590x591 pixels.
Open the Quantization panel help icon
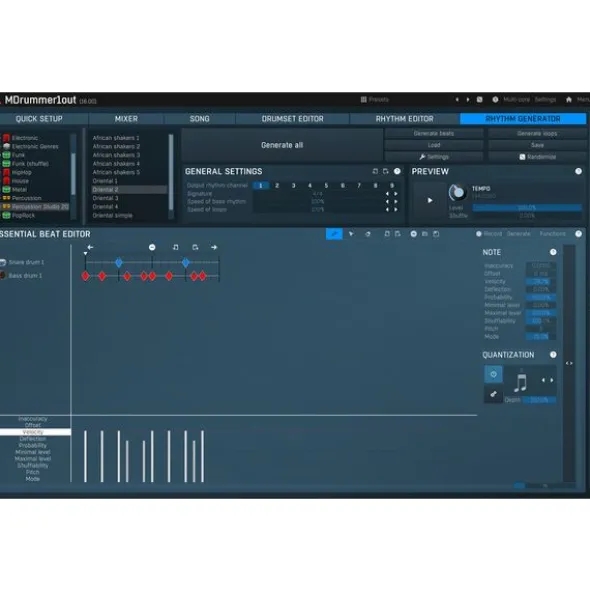pos(553,355)
